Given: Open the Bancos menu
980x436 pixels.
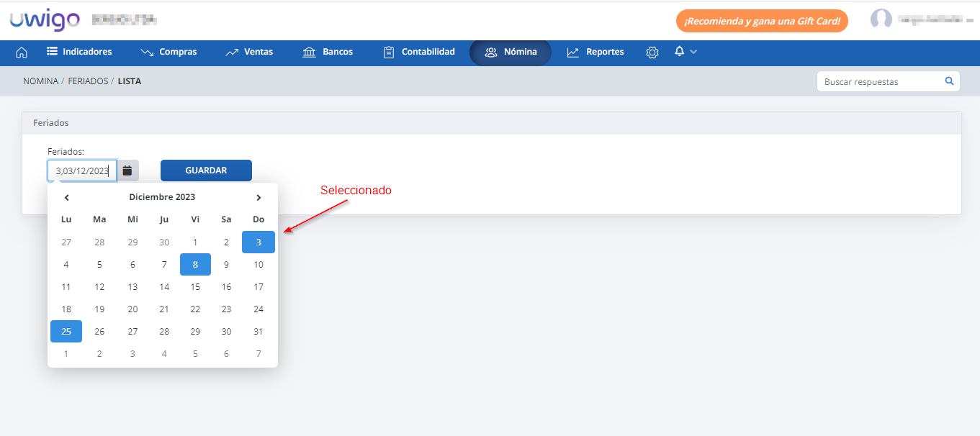Looking at the screenshot, I should [x=328, y=53].
